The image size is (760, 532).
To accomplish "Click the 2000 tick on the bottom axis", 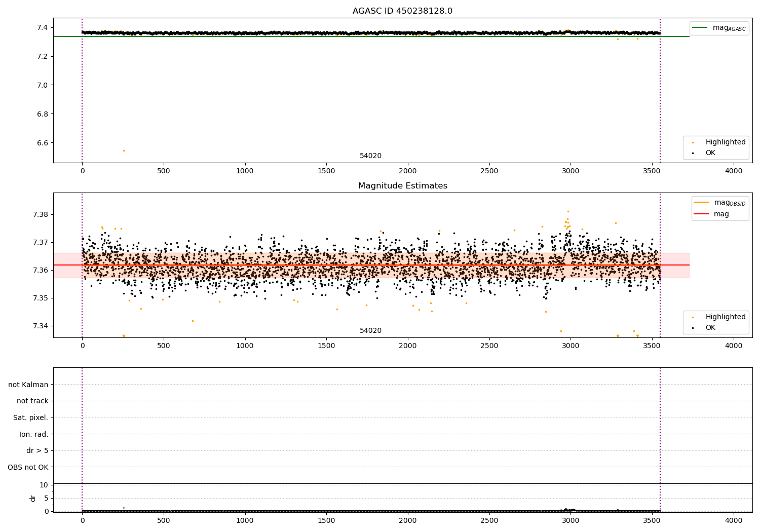I will [408, 520].
